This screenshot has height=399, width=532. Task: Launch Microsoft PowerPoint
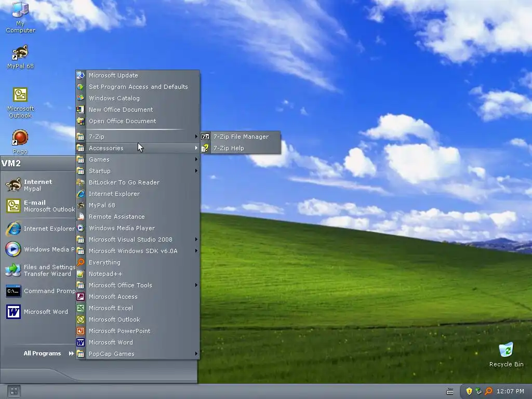coord(138,331)
